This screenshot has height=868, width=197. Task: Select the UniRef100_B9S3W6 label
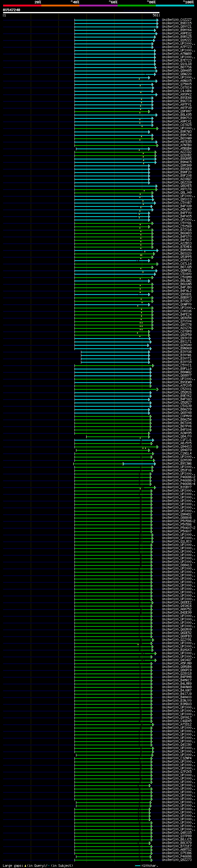click(177, 464)
